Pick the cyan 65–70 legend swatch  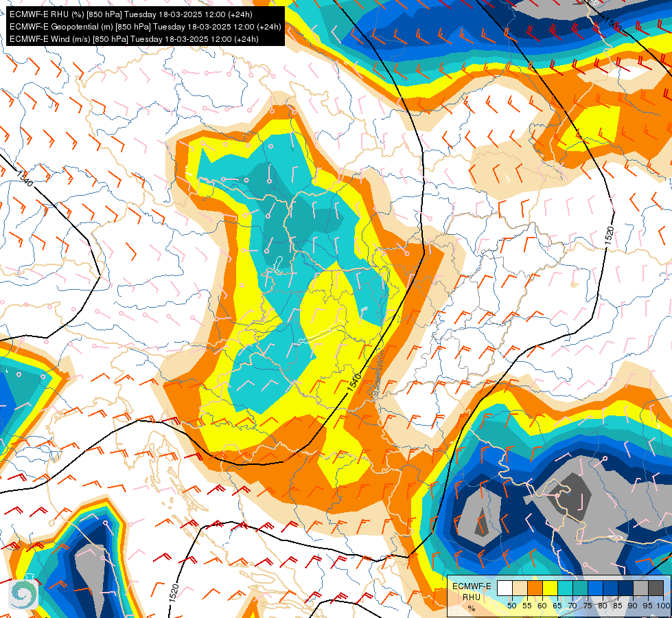click(566, 588)
